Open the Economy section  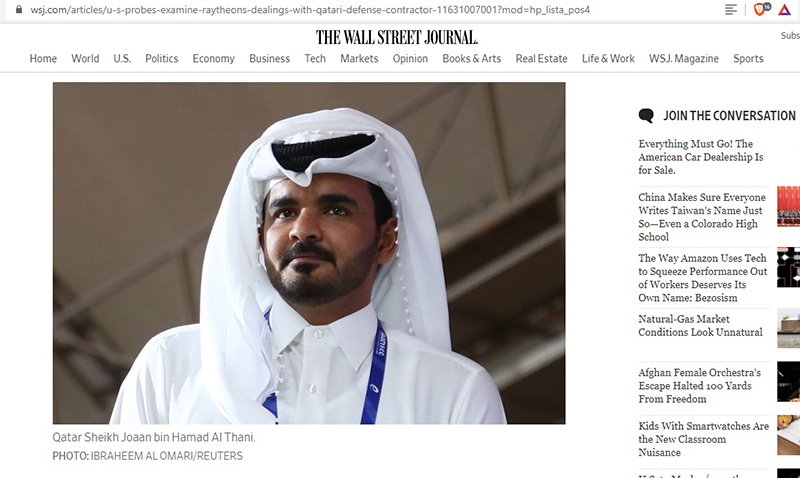213,59
